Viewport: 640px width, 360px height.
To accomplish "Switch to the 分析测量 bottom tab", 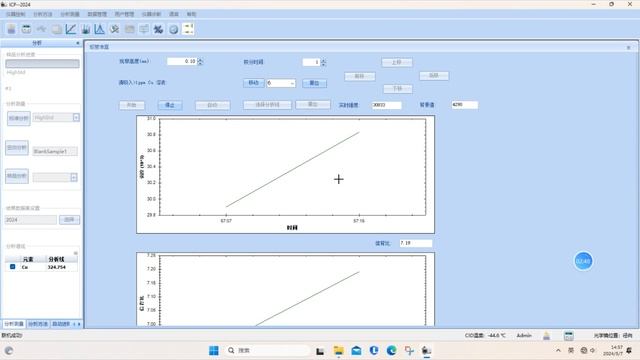I will point(14,324).
